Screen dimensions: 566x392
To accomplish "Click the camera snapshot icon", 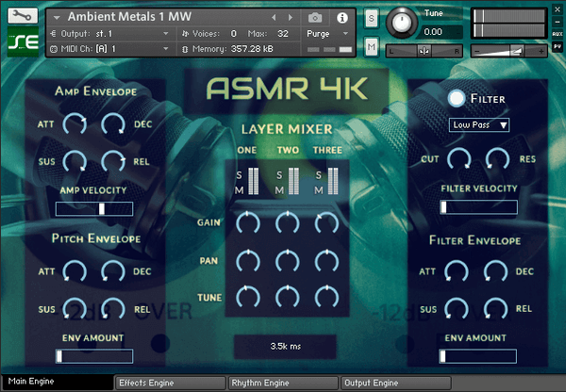I will [x=315, y=18].
